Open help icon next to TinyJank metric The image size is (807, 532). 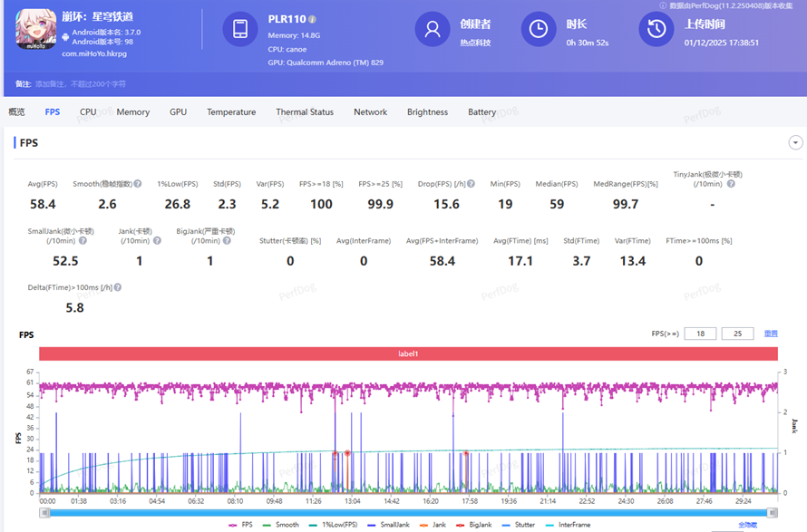(x=731, y=184)
